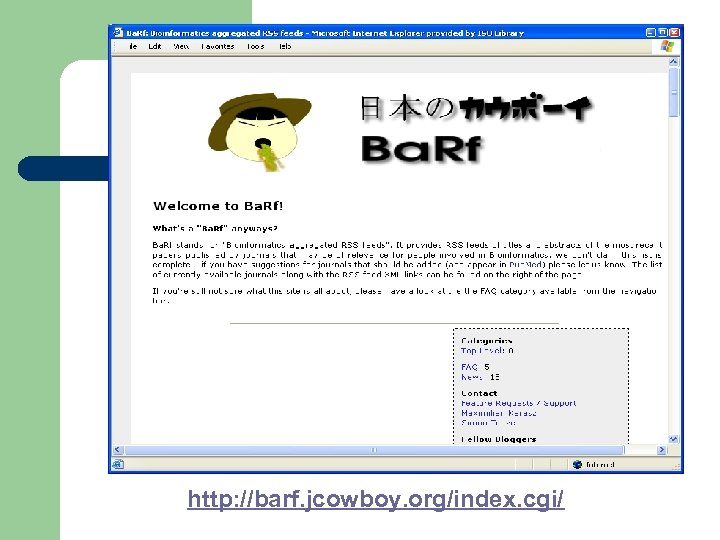Click the Contact heading in sidebar
This screenshot has width=720, height=540.
click(479, 393)
